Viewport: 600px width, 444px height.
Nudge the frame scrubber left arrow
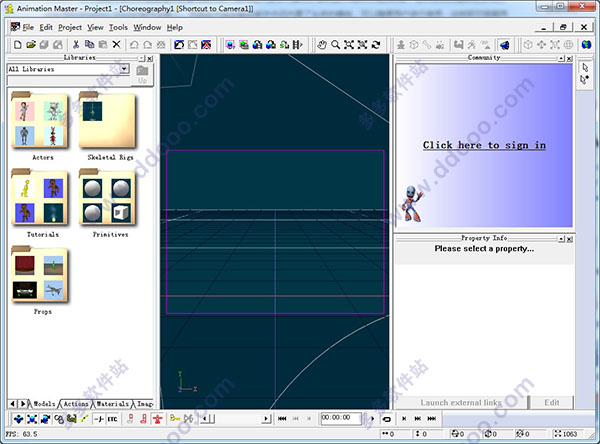(205, 419)
